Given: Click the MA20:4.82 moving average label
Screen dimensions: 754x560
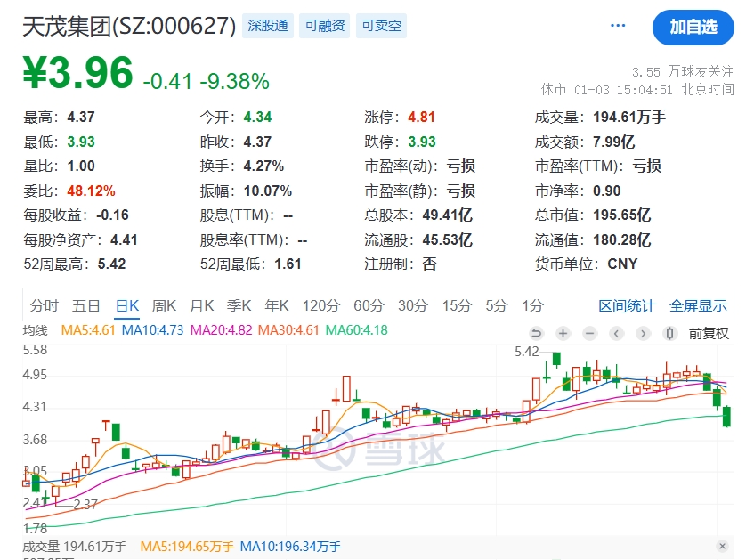Looking at the screenshot, I should (221, 330).
